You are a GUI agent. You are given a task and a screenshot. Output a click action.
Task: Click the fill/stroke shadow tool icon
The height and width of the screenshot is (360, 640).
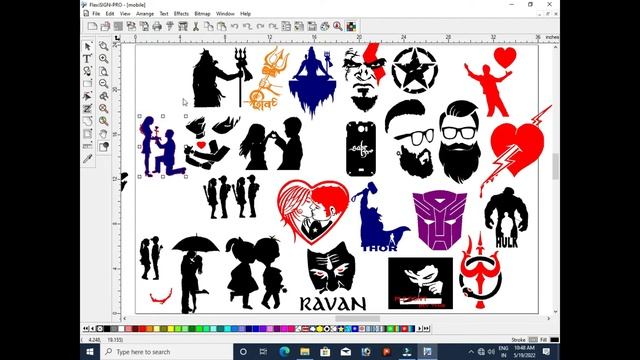(104, 146)
